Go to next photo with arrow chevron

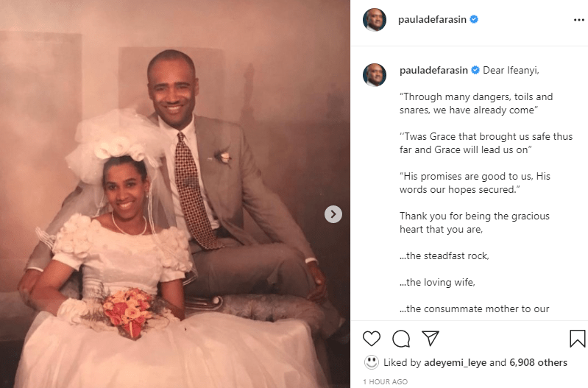(x=333, y=214)
